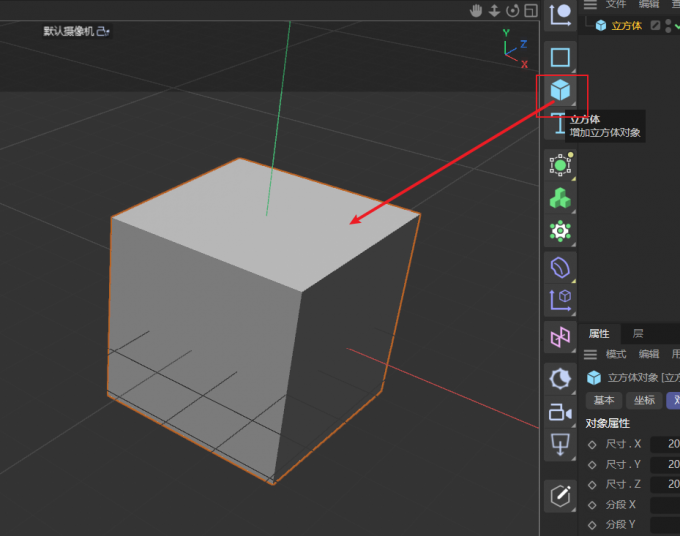Open object manager hamburger menu

pos(590,5)
